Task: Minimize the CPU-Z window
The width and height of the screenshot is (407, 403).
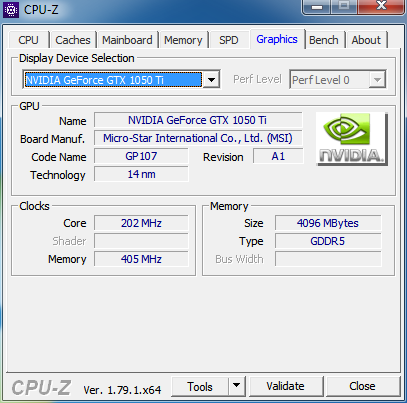Action: click(317, 6)
